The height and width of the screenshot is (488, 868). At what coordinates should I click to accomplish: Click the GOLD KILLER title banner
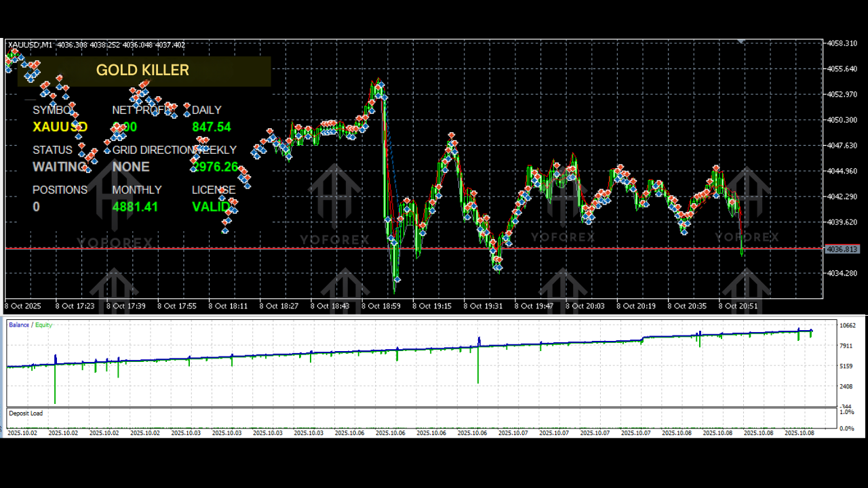[x=143, y=70]
